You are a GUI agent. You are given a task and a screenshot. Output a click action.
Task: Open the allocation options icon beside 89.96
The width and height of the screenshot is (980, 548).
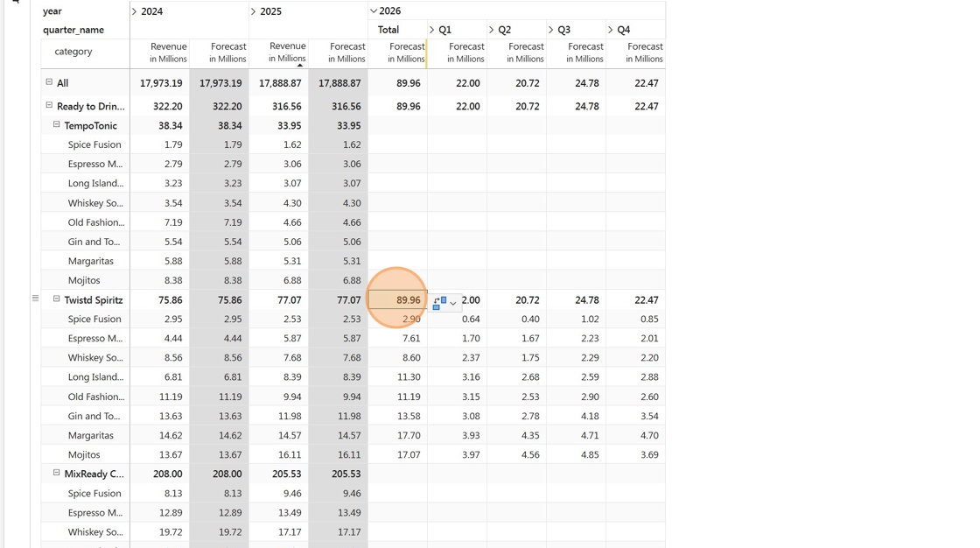pos(440,303)
